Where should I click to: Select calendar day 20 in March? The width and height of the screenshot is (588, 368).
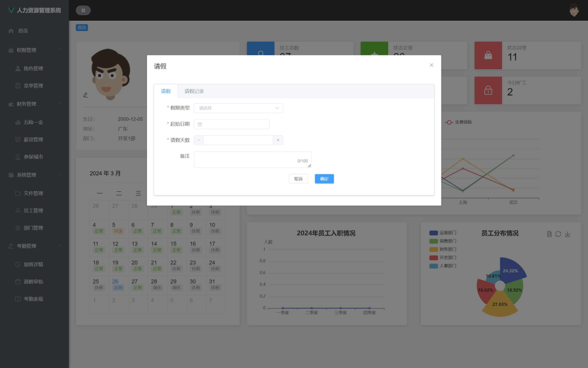pyautogui.click(x=138, y=266)
